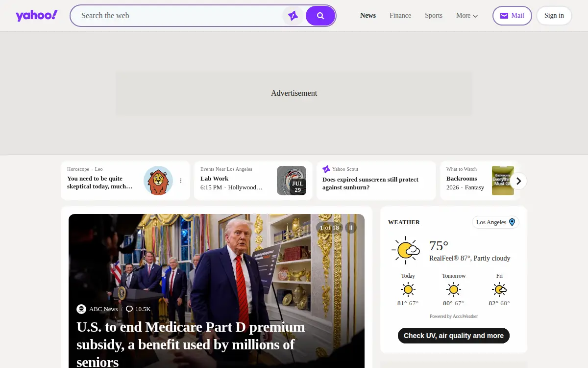Viewport: 588px width, 368px height.
Task: Click Check UV, air quality and more
Action: 454,336
